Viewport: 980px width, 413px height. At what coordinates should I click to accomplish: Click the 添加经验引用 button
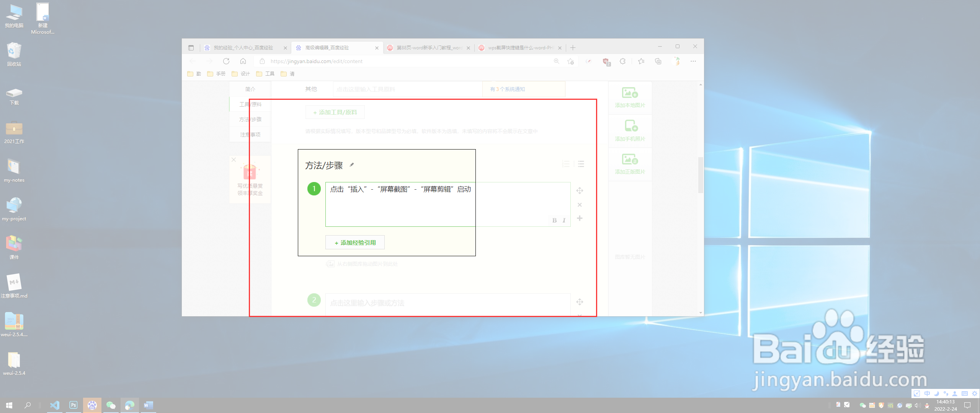(x=355, y=243)
